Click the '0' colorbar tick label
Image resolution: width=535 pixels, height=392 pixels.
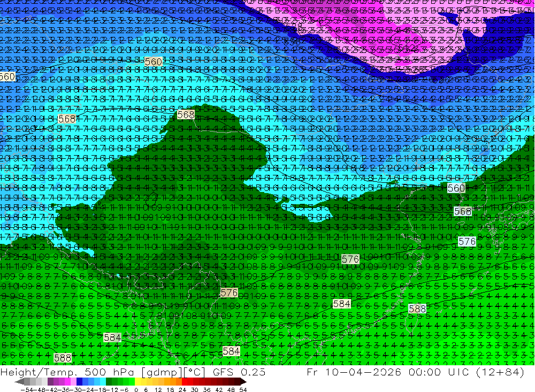point(136,390)
